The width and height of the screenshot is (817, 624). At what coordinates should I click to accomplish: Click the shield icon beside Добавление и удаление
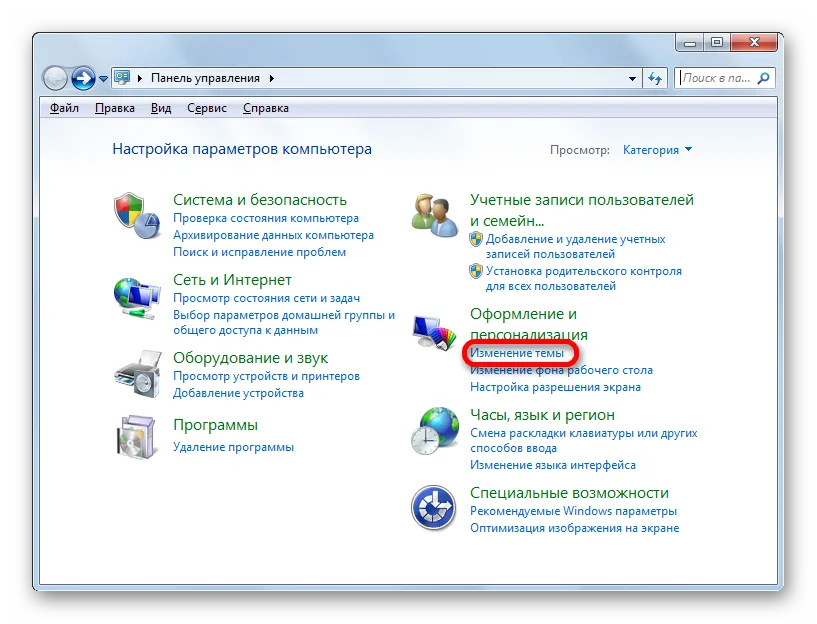click(476, 239)
